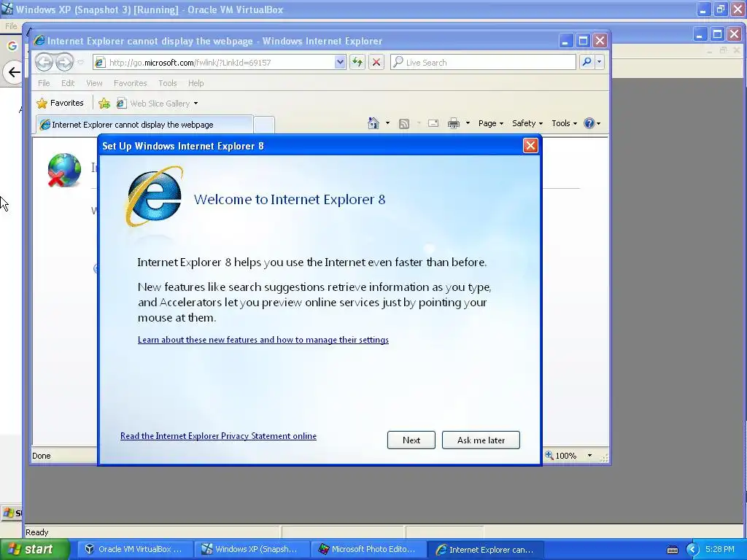Expand the address bar history dropdown
The height and width of the screenshot is (560, 747).
pos(340,63)
